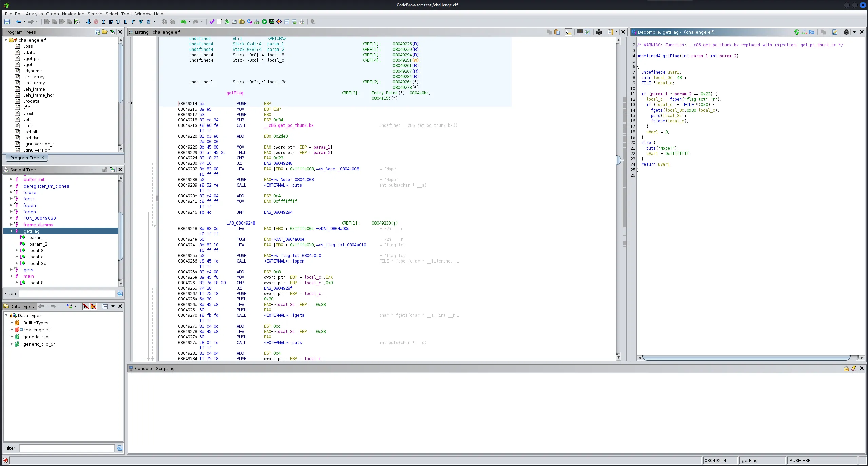Click the Save program toolbar icon

[7, 22]
